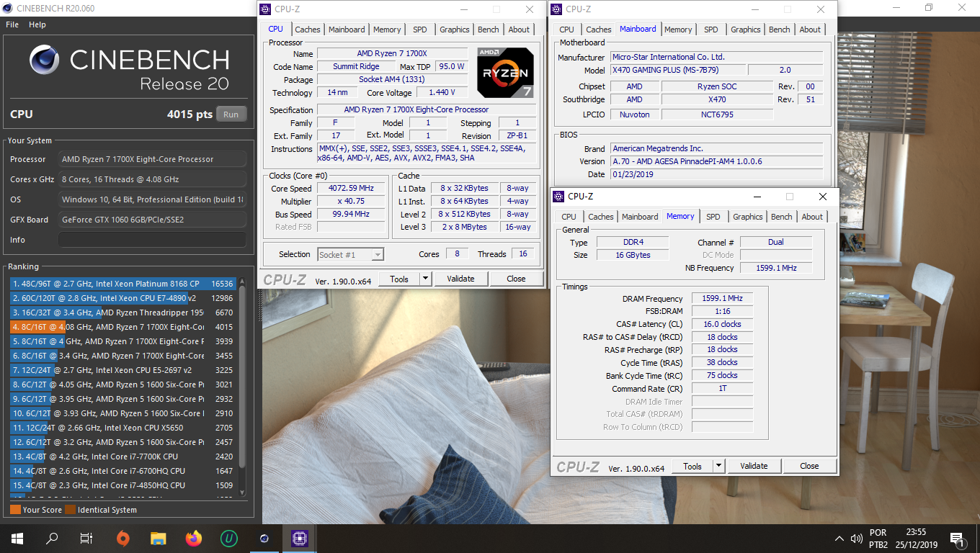Open Memory tab in Mainboard window
980x553 pixels.
coord(678,30)
